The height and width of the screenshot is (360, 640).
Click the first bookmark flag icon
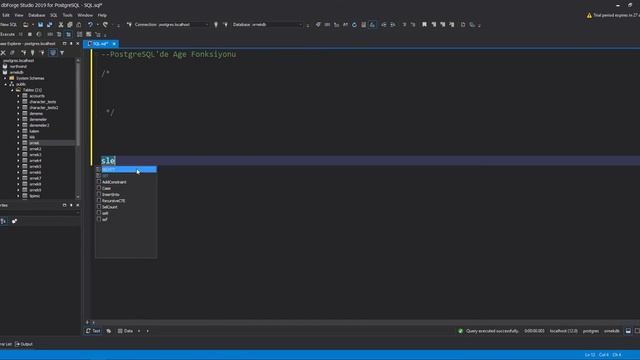[424, 25]
